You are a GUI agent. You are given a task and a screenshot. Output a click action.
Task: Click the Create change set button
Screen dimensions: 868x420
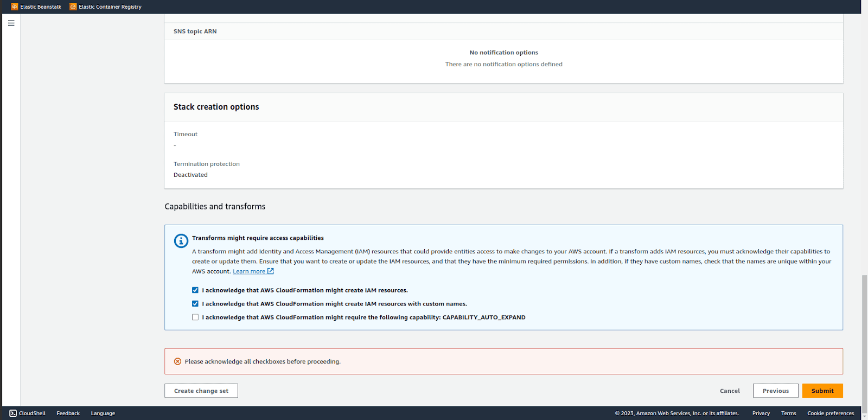pyautogui.click(x=201, y=391)
